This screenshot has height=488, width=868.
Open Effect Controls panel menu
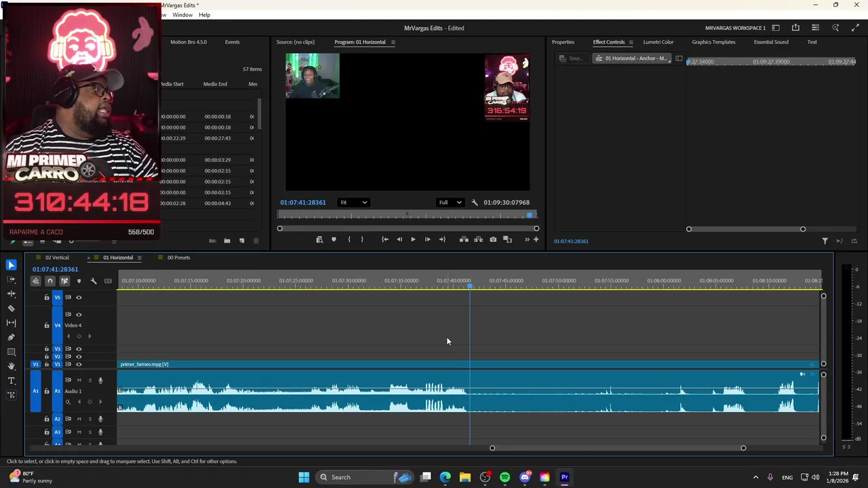(x=631, y=42)
